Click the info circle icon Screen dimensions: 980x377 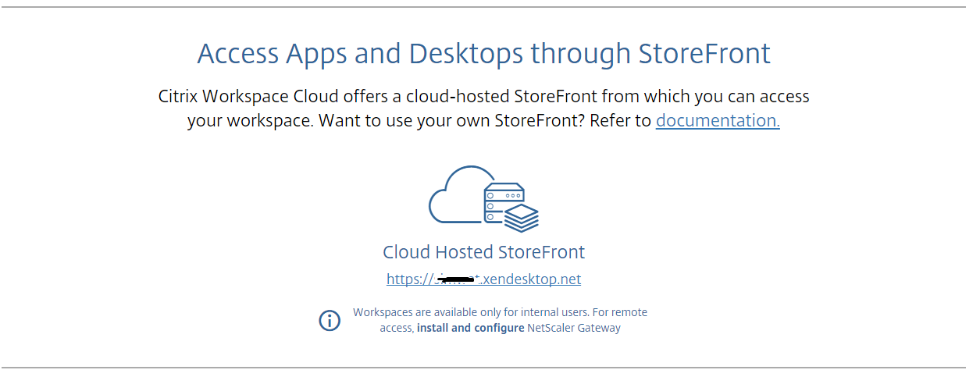(x=330, y=320)
